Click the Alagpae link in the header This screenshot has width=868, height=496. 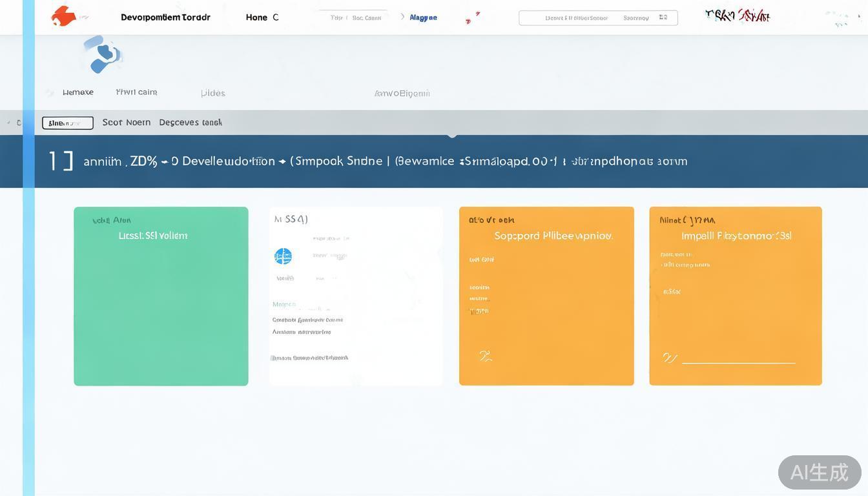424,17
